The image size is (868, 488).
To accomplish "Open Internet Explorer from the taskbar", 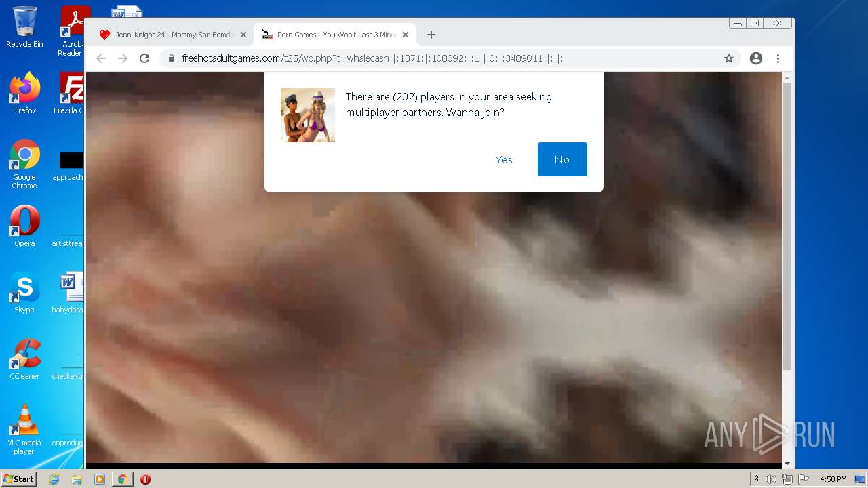I will click(x=54, y=479).
